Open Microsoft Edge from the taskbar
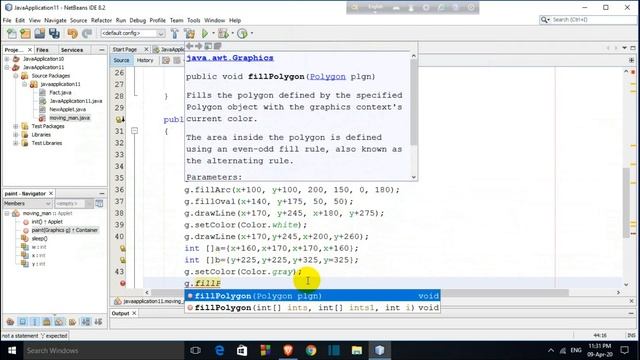Image resolution: width=640 pixels, height=360 pixels. click(219, 350)
